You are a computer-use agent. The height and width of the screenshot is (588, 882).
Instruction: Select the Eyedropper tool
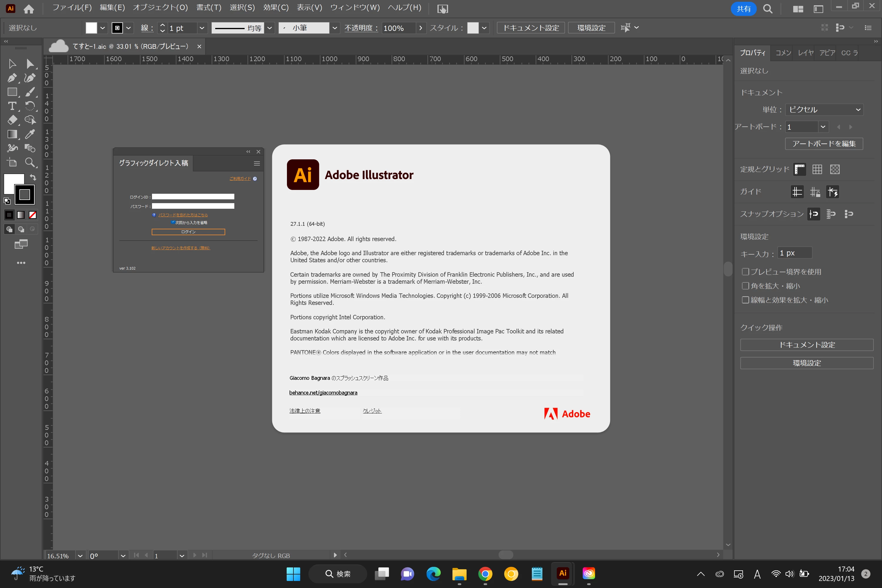30,134
